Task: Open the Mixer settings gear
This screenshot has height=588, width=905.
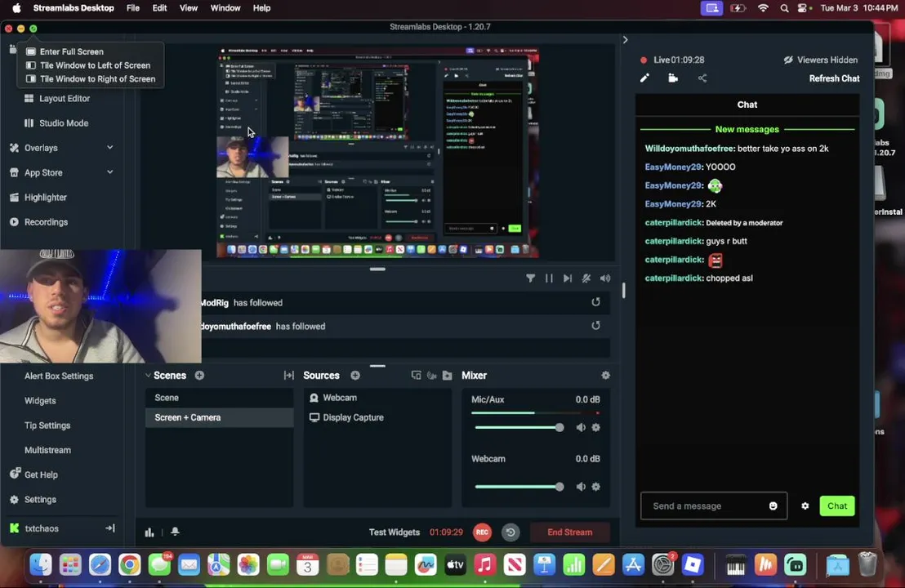Action: tap(605, 375)
